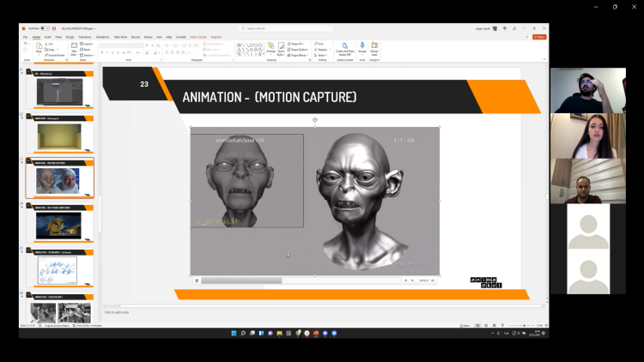Click the Undo arrow icon
The image size is (644, 362).
pos(26,44)
